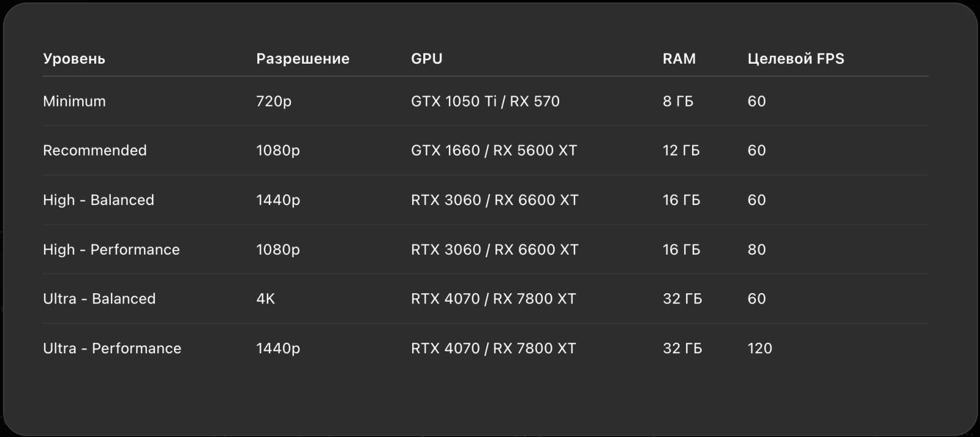Click the Разрешение column header
Image resolution: width=980 pixels, height=437 pixels.
[303, 59]
